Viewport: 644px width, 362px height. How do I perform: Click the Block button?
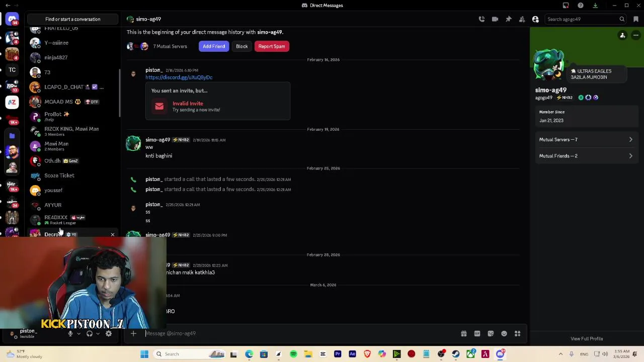[242, 46]
